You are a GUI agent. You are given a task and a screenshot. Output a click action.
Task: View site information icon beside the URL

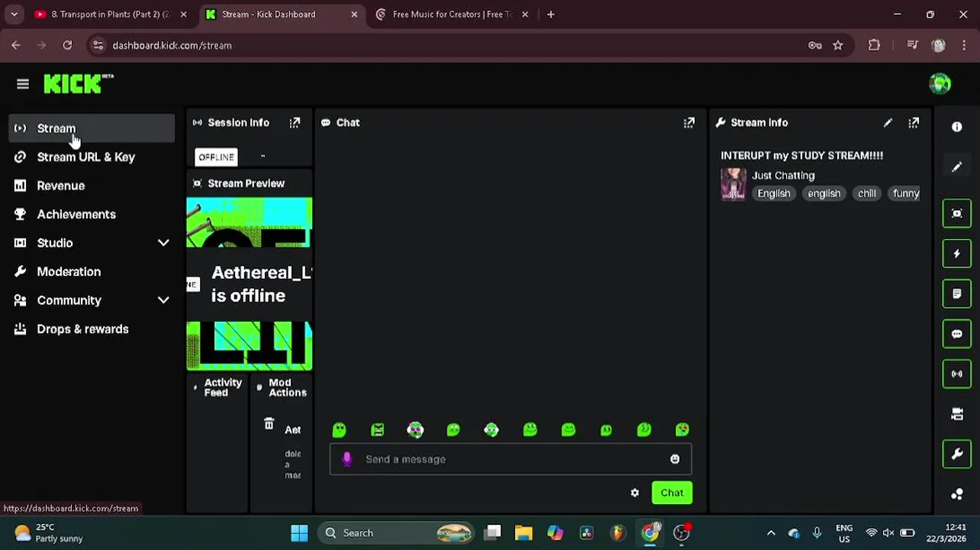pos(98,45)
